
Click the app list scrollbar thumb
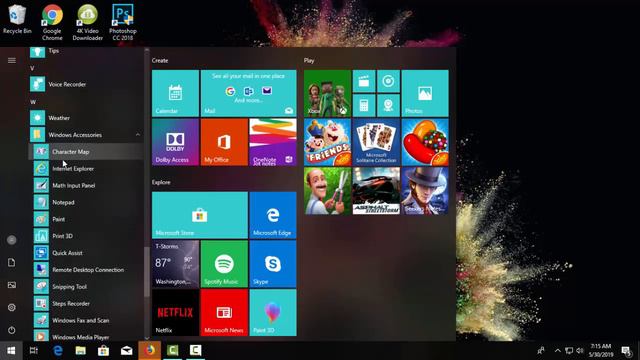147,273
